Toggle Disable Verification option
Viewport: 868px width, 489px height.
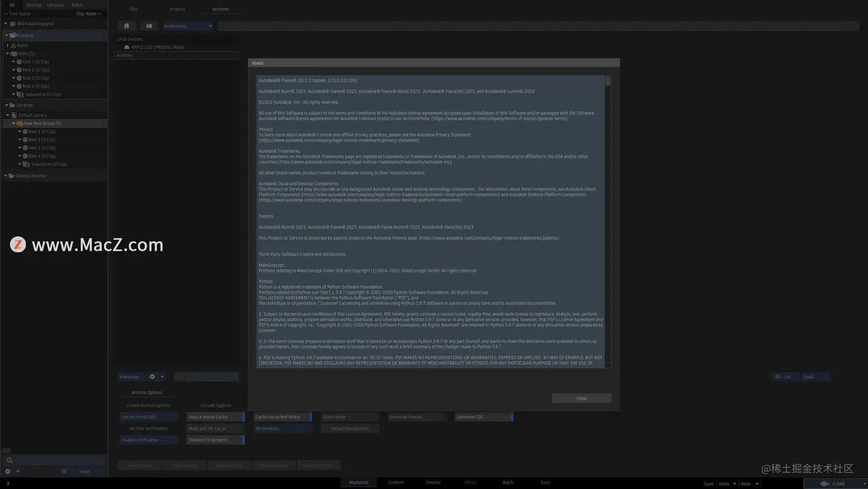pos(148,440)
